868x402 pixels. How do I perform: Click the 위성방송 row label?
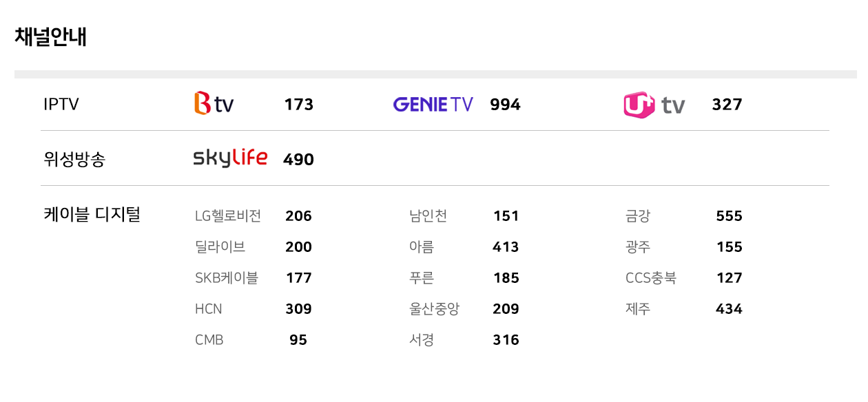(x=74, y=160)
